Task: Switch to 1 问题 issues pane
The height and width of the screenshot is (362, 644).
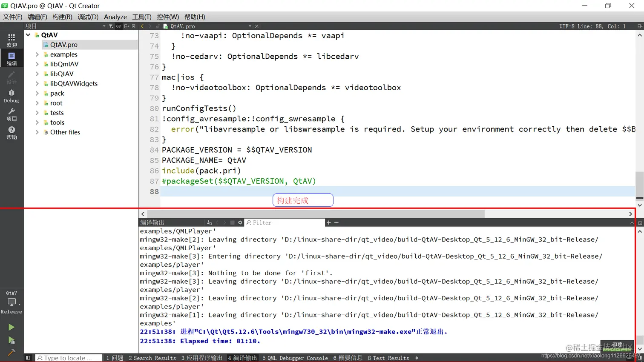Action: [115, 358]
